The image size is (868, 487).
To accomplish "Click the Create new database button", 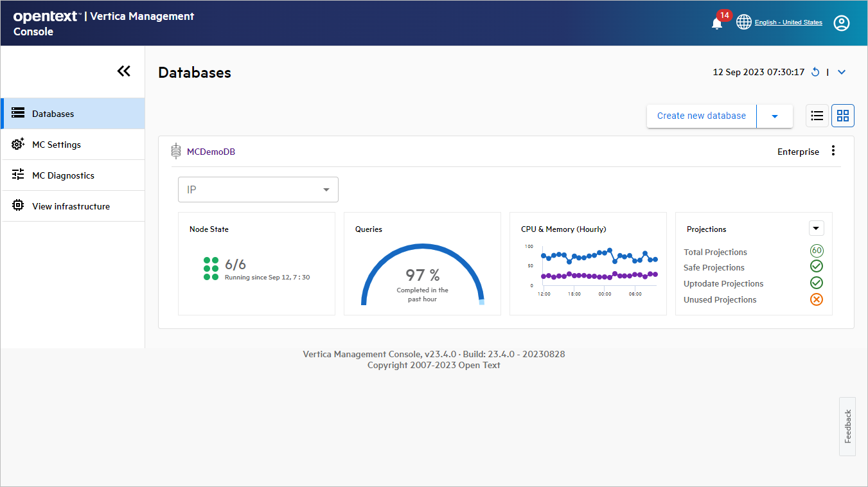I will click(701, 116).
